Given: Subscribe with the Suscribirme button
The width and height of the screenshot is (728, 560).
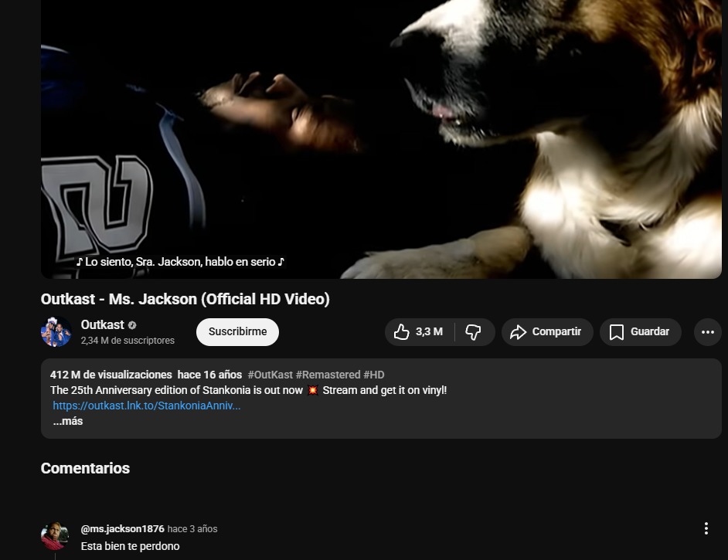Looking at the screenshot, I should 237,332.
